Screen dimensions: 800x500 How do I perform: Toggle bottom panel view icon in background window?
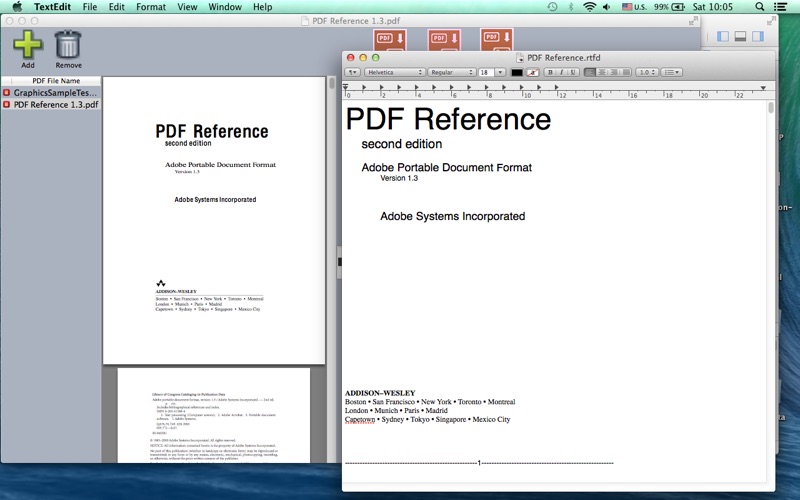click(740, 36)
